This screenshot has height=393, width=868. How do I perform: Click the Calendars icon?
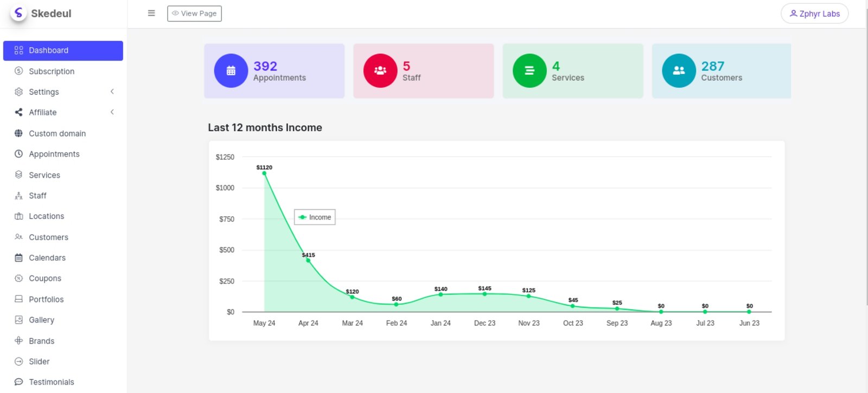coord(18,257)
